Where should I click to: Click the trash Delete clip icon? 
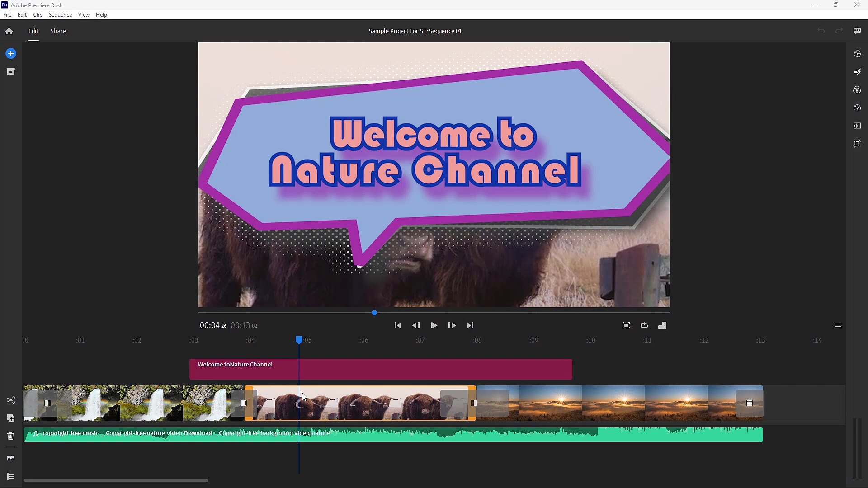click(11, 436)
